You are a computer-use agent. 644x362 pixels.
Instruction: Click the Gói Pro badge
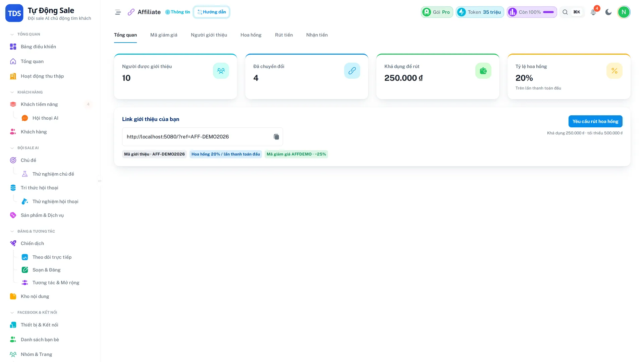tap(437, 12)
